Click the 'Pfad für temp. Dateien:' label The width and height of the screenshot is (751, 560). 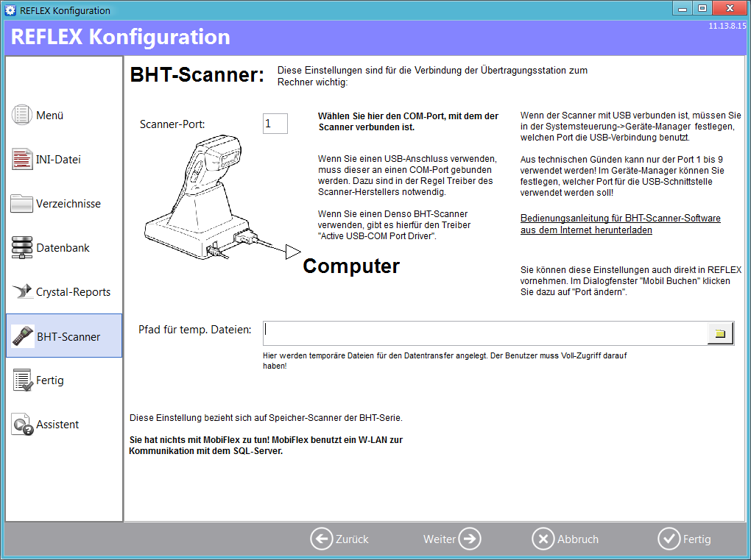click(x=195, y=330)
